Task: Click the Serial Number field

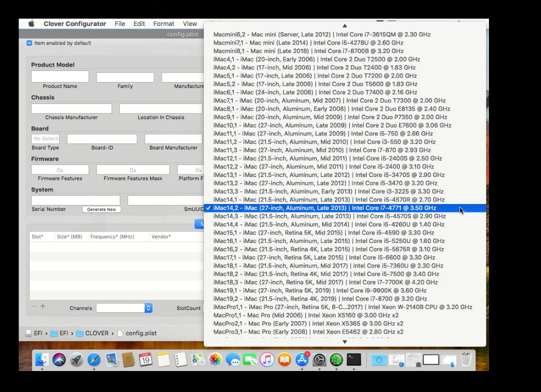Action: [76, 200]
